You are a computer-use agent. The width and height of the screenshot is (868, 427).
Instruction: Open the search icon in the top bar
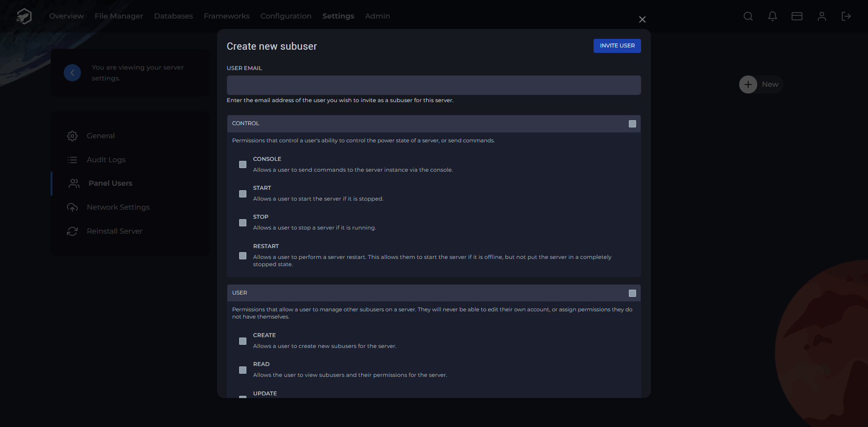coord(748,16)
